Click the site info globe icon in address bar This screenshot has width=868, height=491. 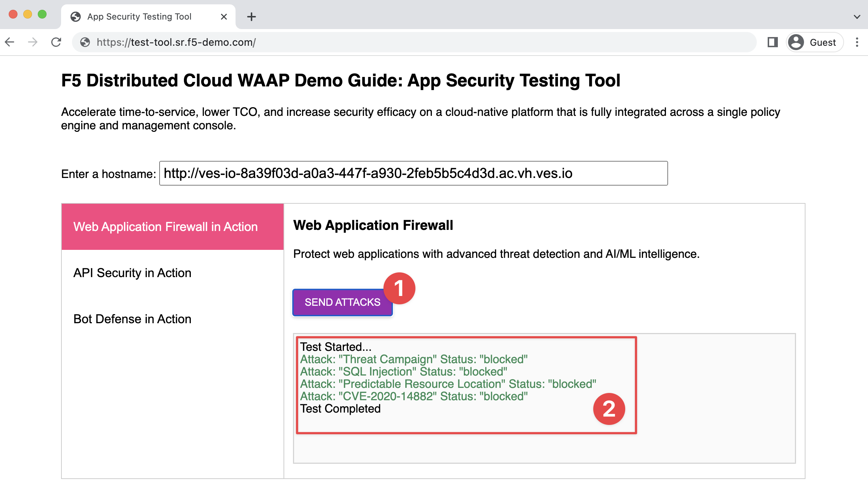coord(85,42)
